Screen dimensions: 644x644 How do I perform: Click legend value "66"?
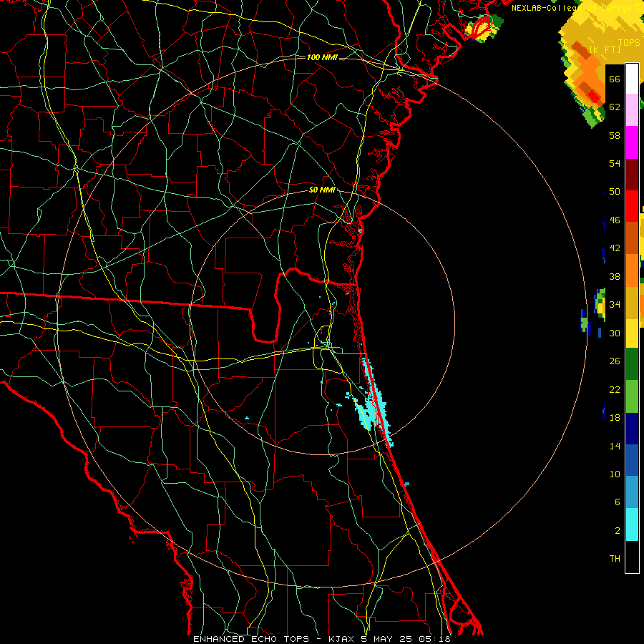pyautogui.click(x=615, y=79)
